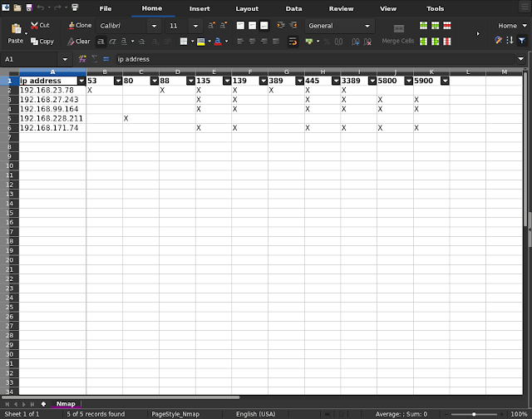Select the Nmap sheet tab
The image size is (532, 419).
(65, 403)
